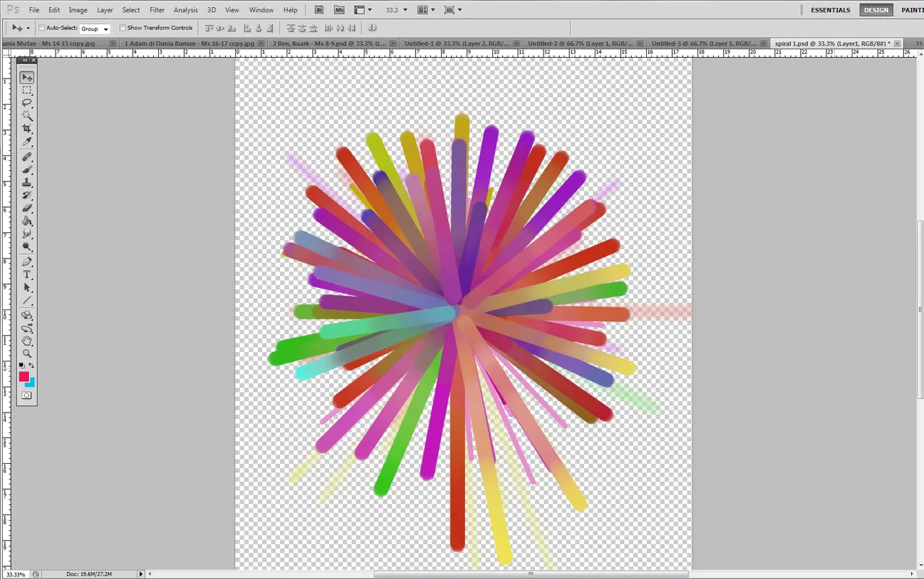Select the Clone Stamp tool

(27, 183)
